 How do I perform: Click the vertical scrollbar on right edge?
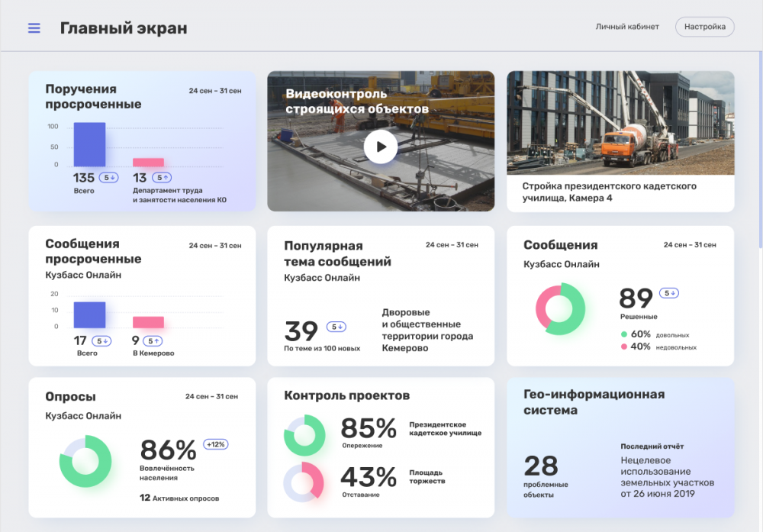click(761, 146)
